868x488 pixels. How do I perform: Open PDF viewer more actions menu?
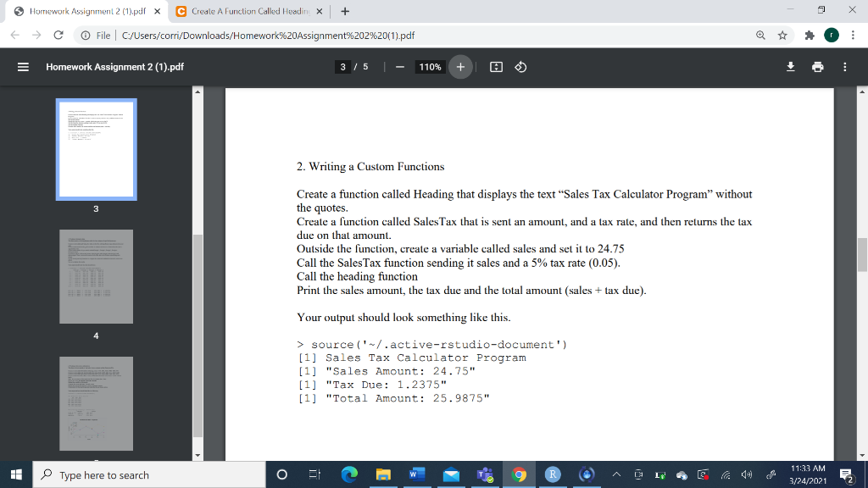(845, 67)
